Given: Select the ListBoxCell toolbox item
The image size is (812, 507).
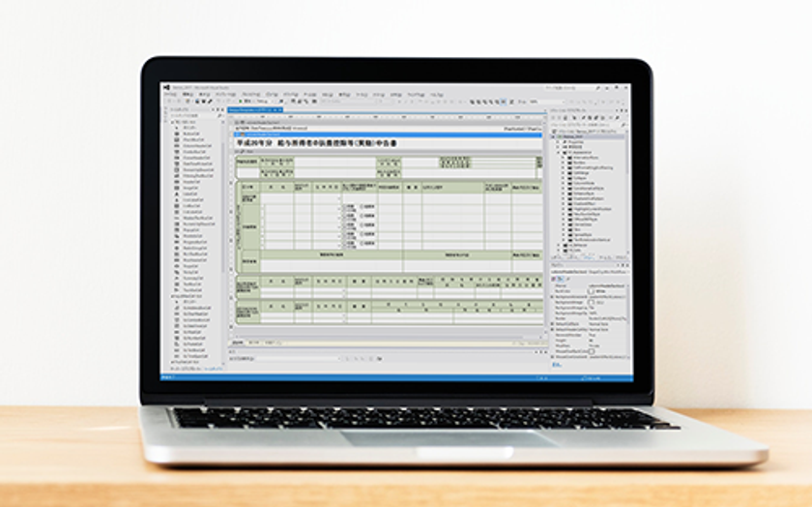Looking at the screenshot, I should click(190, 206).
